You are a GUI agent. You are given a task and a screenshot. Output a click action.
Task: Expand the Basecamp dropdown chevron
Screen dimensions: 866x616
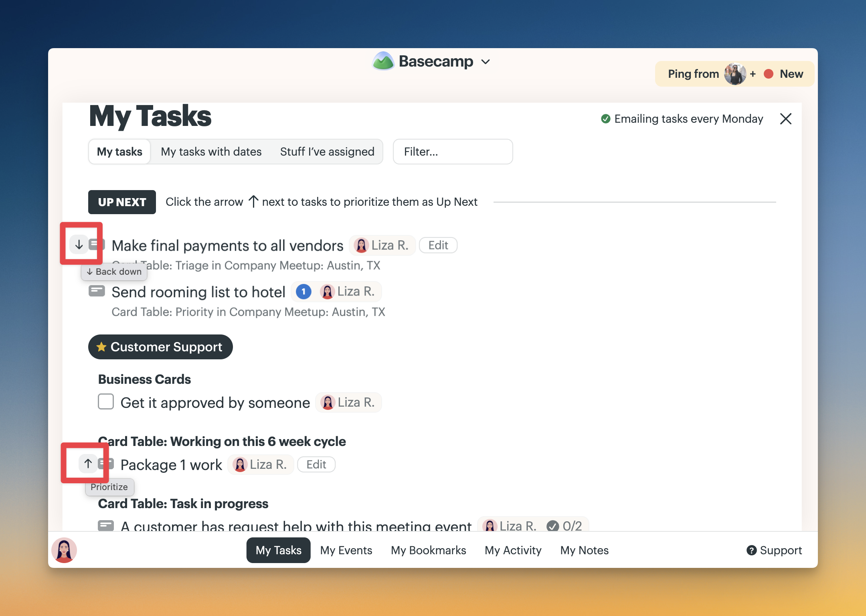[x=486, y=62]
